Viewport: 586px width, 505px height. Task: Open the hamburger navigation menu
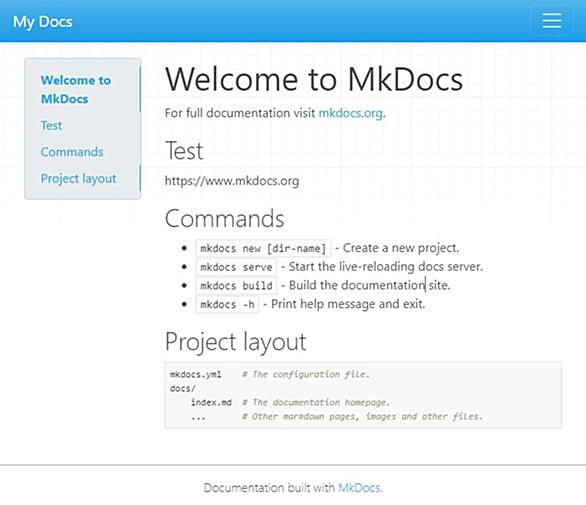click(552, 21)
